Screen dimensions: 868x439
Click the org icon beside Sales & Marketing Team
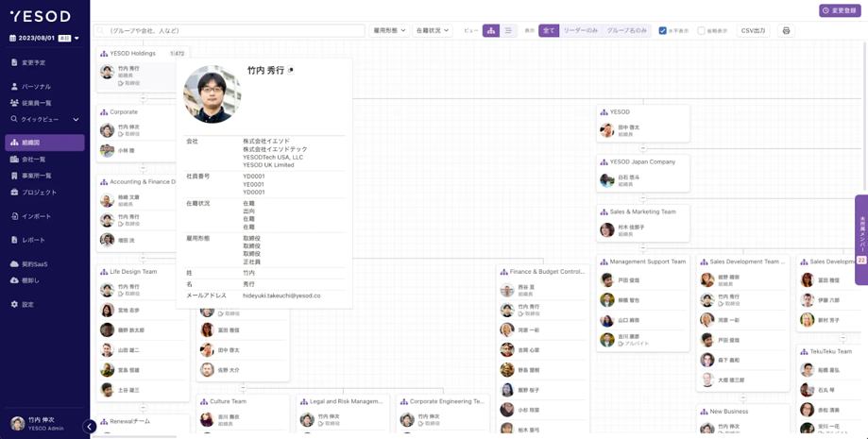coord(604,211)
